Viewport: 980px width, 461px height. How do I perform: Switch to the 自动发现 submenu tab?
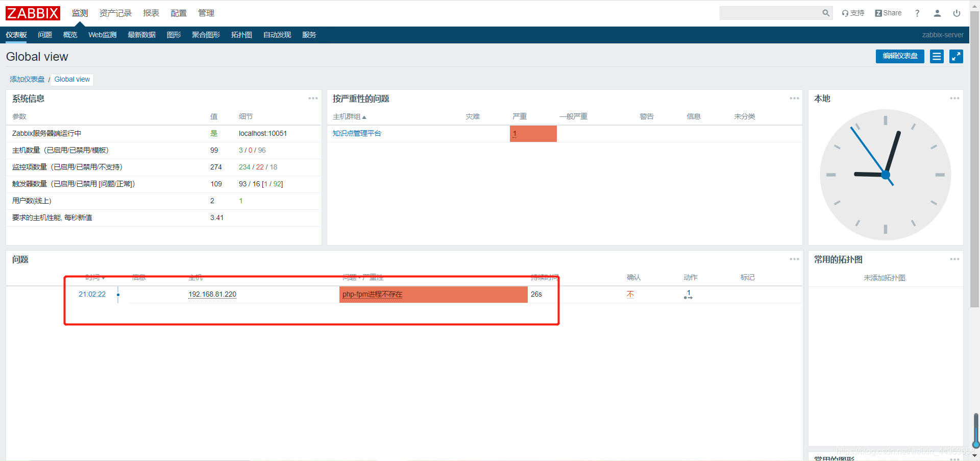click(277, 35)
